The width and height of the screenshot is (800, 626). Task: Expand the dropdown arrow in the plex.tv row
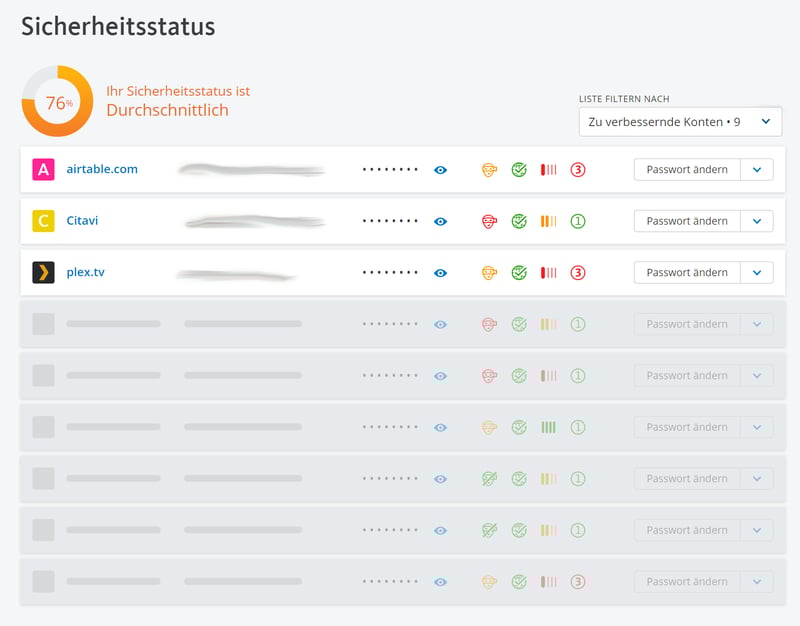pyautogui.click(x=756, y=273)
